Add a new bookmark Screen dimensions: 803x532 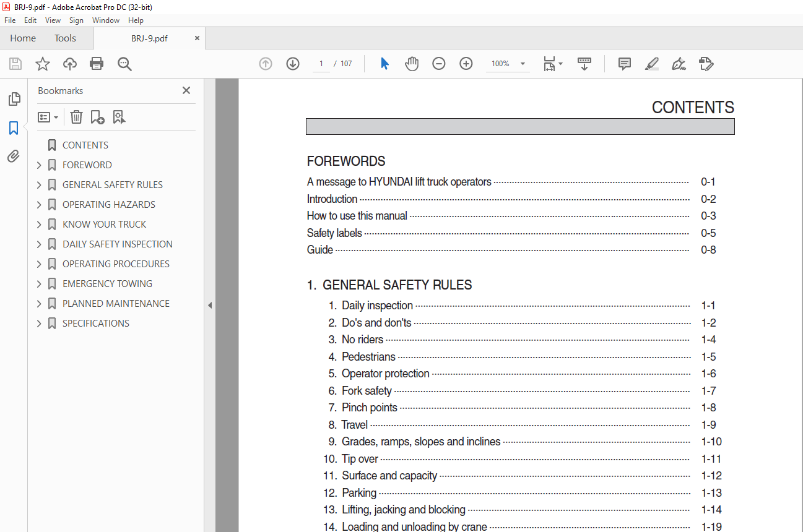97,117
